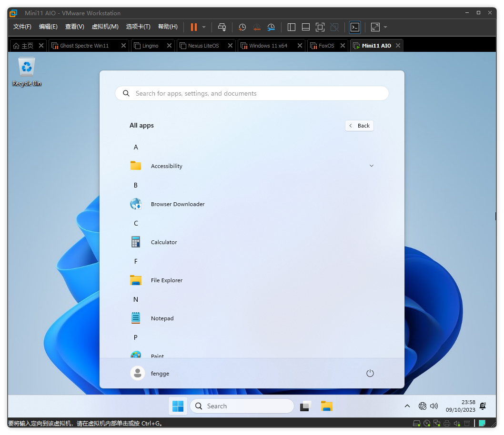Screen dimensions: 504x435
Task: Click the letter B section header
Action: [136, 185]
